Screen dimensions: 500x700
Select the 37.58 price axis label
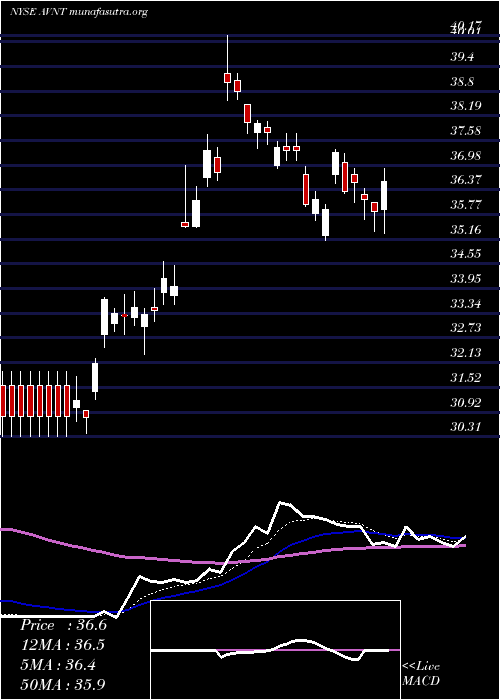(466, 131)
